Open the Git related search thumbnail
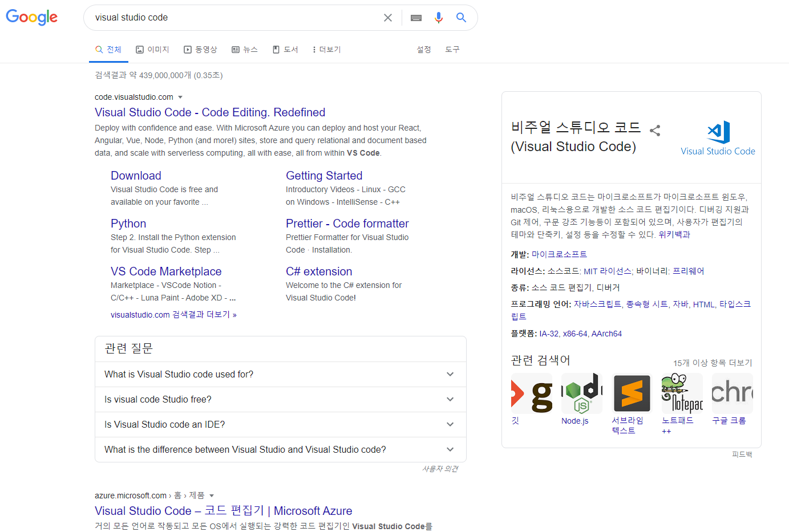Screen dimensions: 789x532 (x=532, y=393)
